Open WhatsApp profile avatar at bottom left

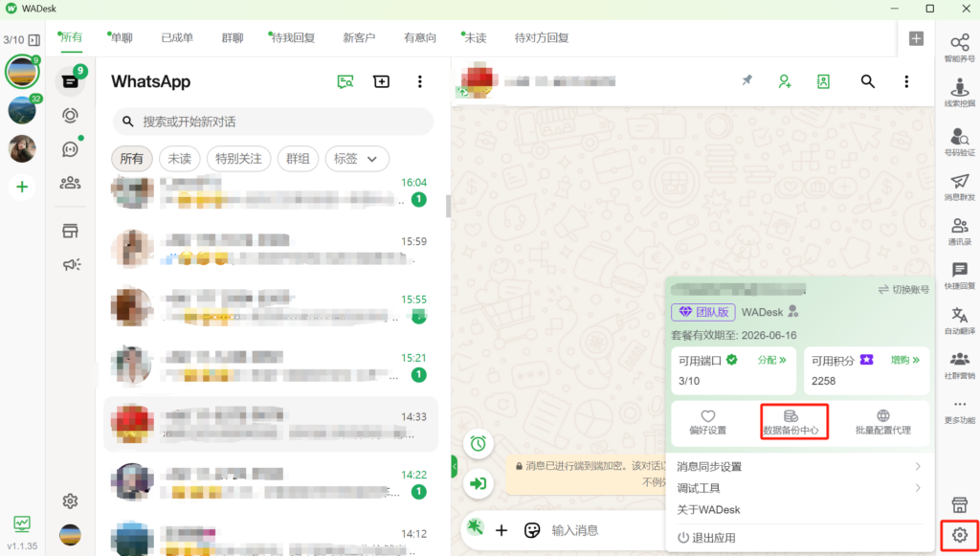click(x=70, y=535)
